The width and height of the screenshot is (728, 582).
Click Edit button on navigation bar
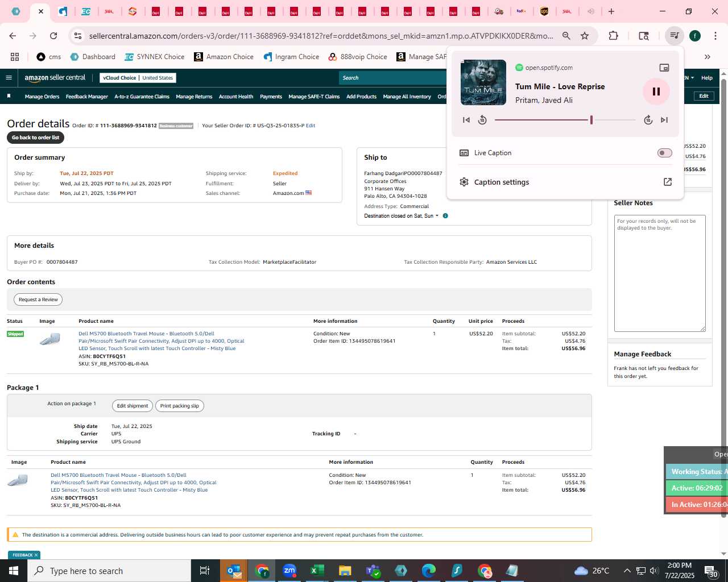[704, 96]
